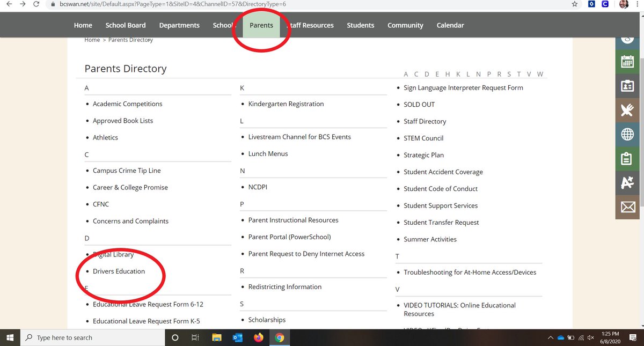644x346 pixels.
Task: Open the globe icon in side panel
Action: pyautogui.click(x=627, y=134)
